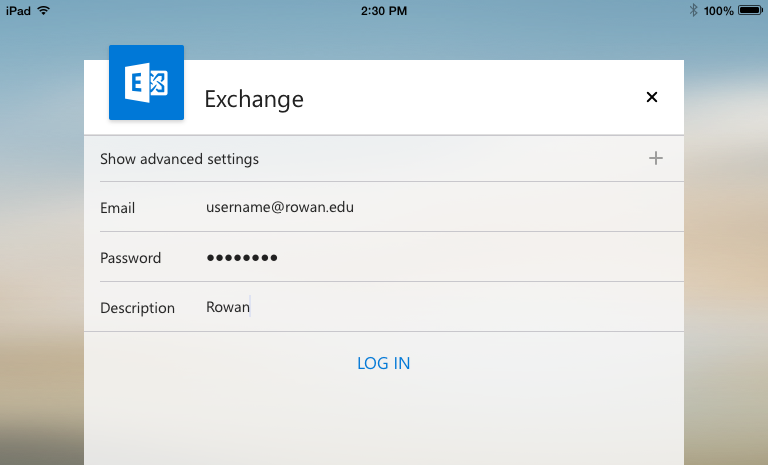Focus the Description field showing Rowan
768x465 pixels.
point(228,308)
